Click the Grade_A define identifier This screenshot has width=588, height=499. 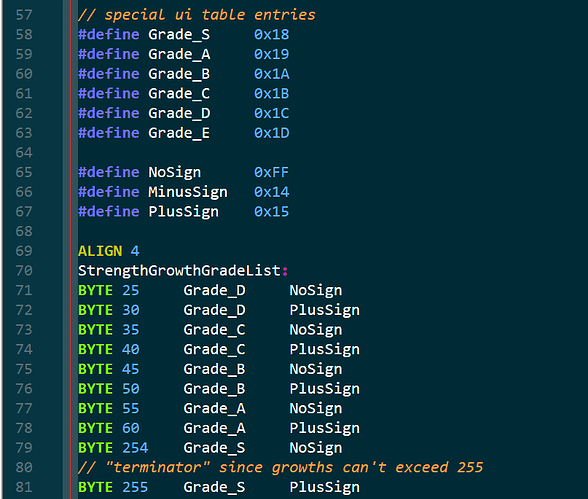(x=179, y=54)
